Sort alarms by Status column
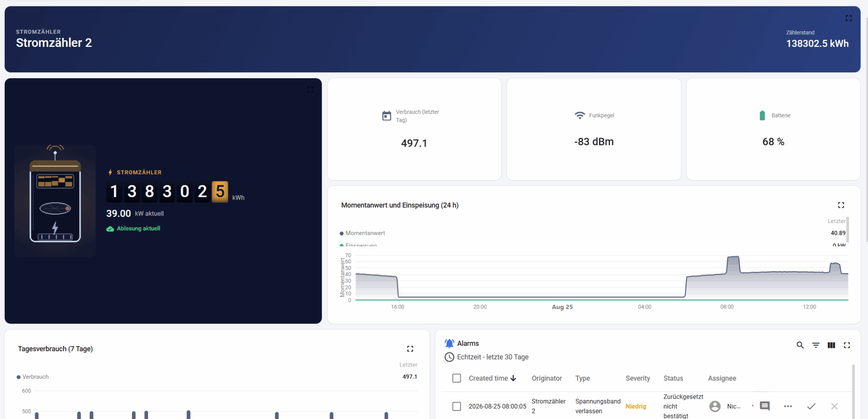Screen dimensions: 868x419 673,378
